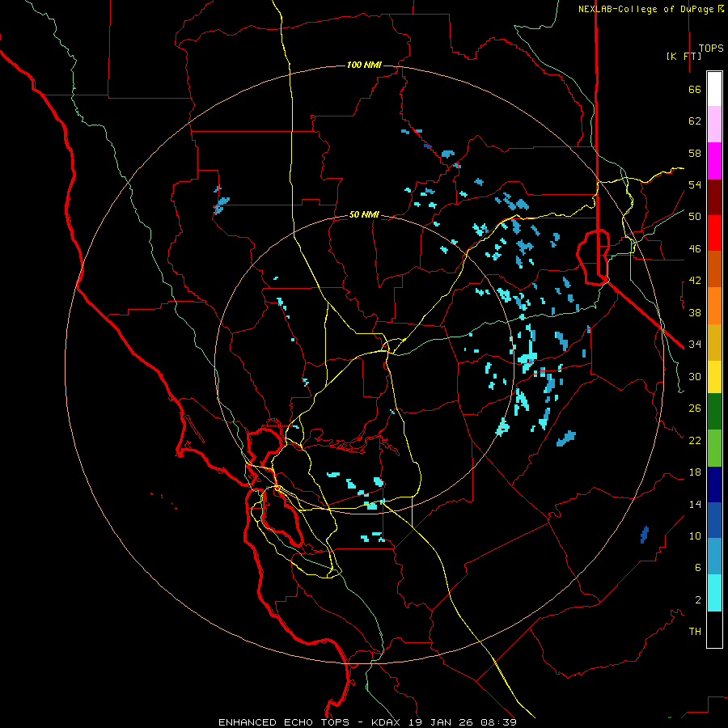Click the magenta swatch between 58 and 54

(714, 161)
